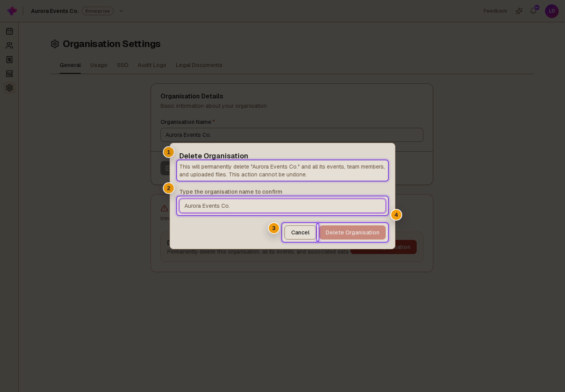Screen dimensions: 565x392
Task: Switch to the Usage tab
Action: (x=99, y=65)
